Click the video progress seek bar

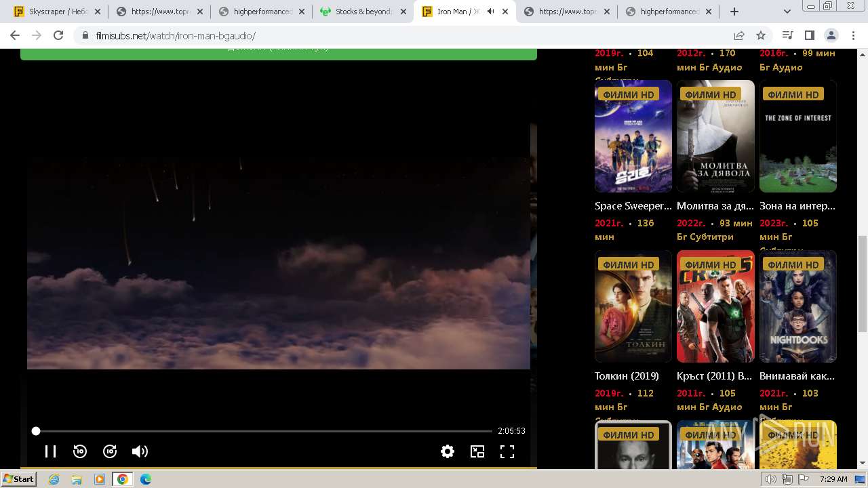tap(264, 431)
